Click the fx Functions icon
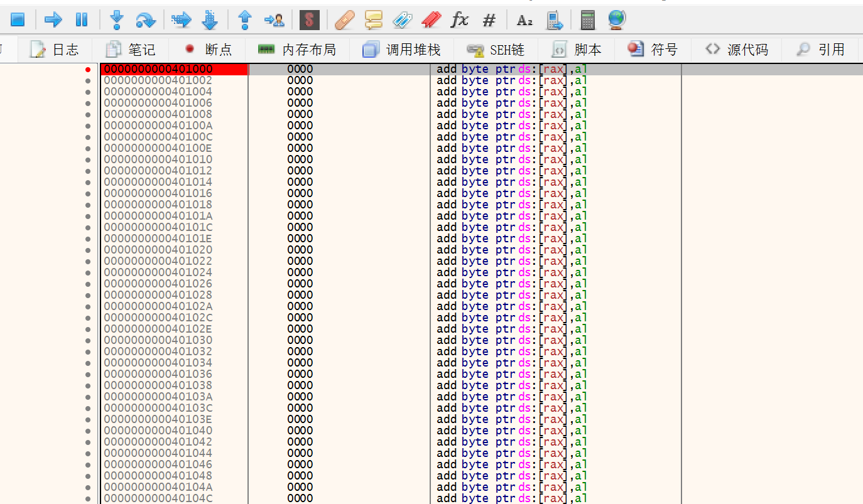The width and height of the screenshot is (863, 504). [x=460, y=20]
